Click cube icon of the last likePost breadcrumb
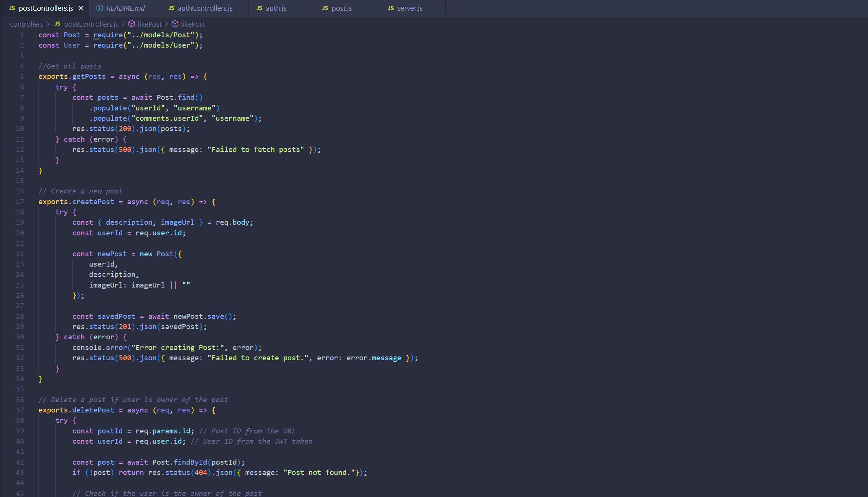The width and height of the screenshot is (868, 497). point(175,24)
